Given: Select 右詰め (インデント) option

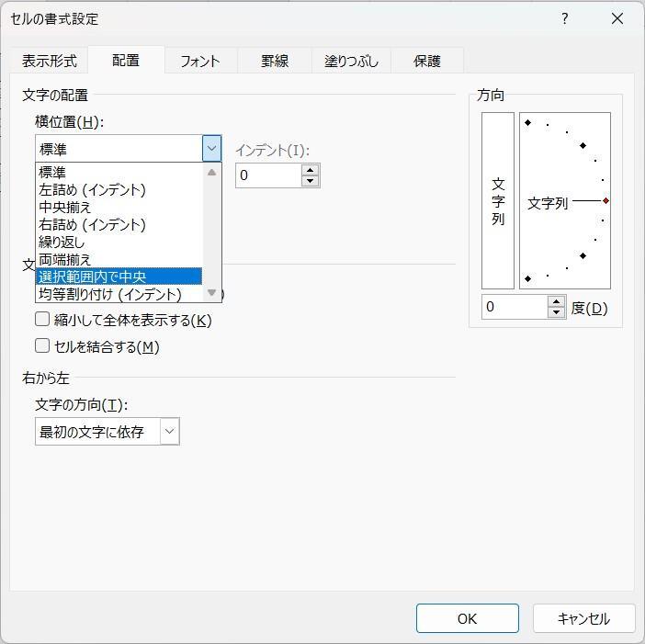Looking at the screenshot, I should [119, 224].
